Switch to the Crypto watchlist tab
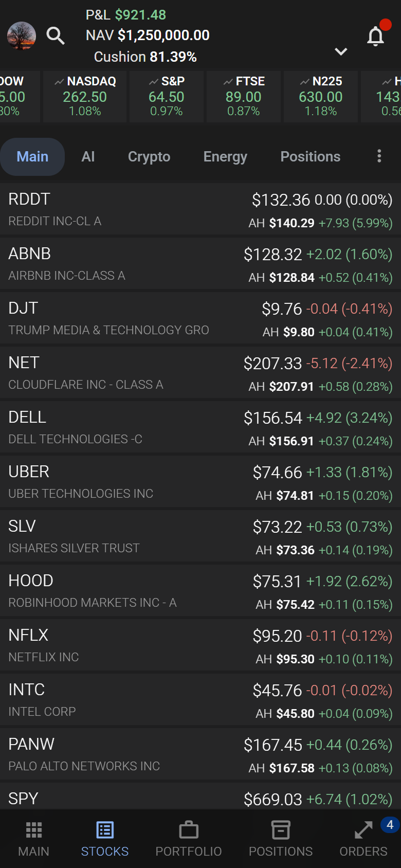 pos(149,156)
